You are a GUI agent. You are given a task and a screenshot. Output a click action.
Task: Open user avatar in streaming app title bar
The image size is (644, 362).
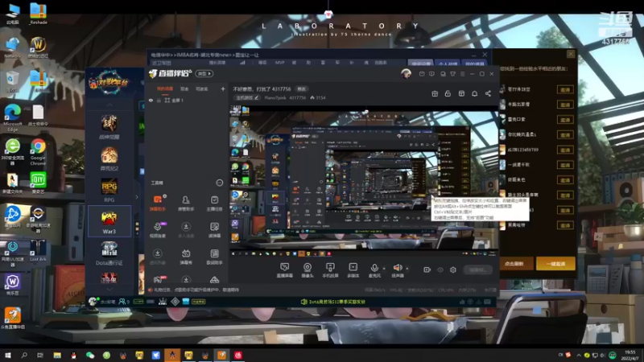tap(406, 74)
